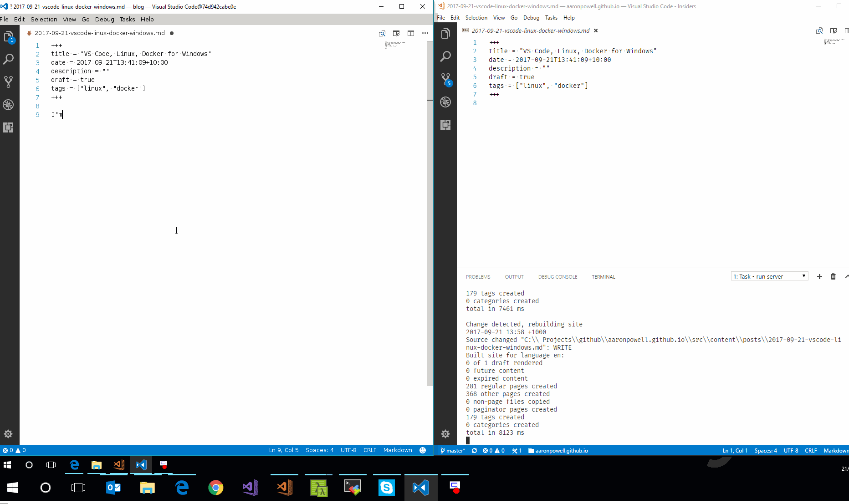Click the sync changes icon in Insiders status bar
Image resolution: width=849 pixels, height=504 pixels.
tap(474, 451)
